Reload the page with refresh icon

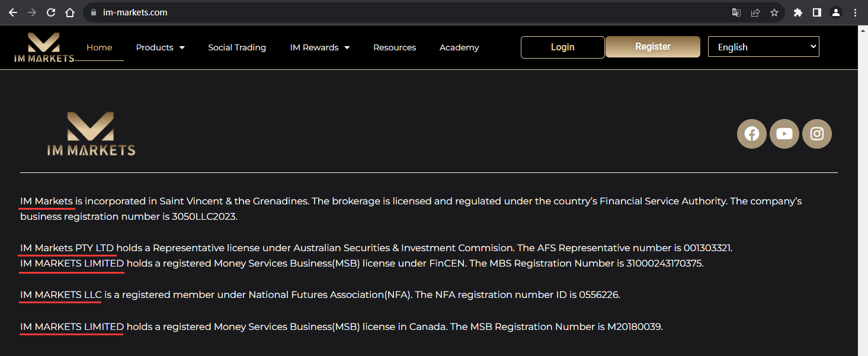[51, 12]
